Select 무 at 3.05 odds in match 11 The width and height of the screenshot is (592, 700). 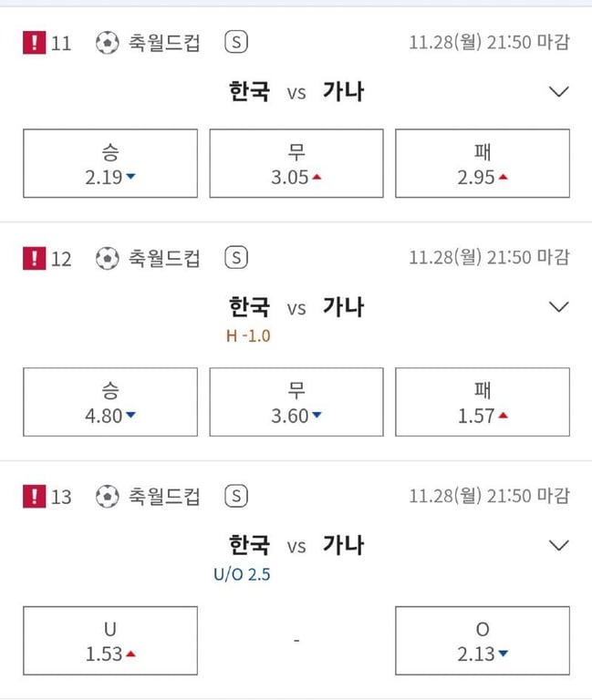[296, 164]
